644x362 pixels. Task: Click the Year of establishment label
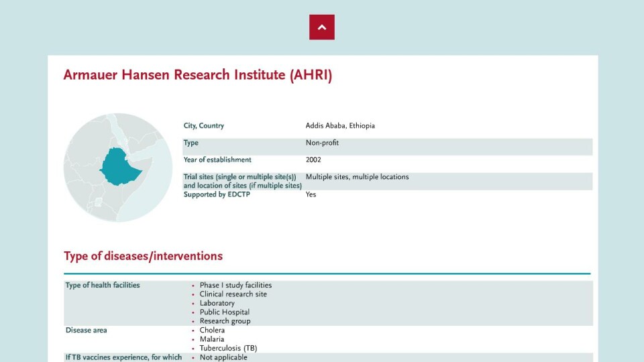pyautogui.click(x=217, y=160)
